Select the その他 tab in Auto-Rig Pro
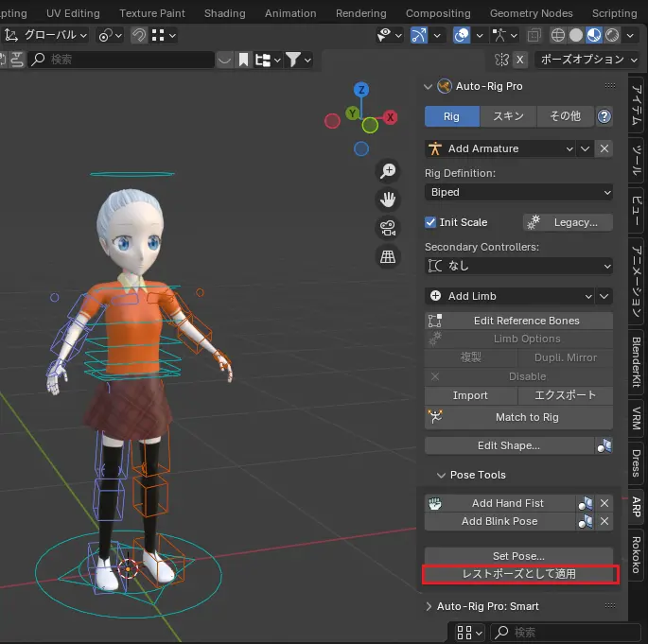Image resolution: width=648 pixels, height=644 pixels. (566, 116)
